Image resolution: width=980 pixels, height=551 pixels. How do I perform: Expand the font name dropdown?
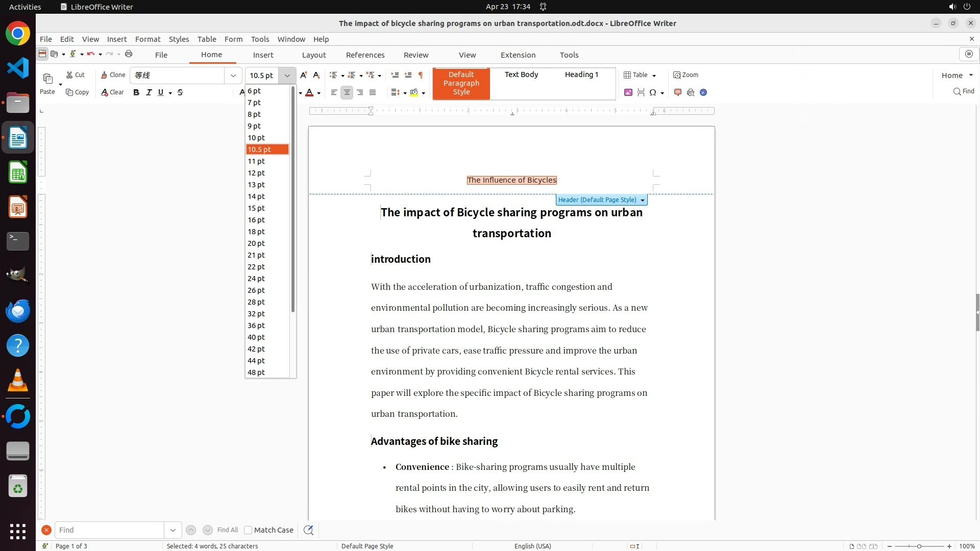tap(233, 76)
